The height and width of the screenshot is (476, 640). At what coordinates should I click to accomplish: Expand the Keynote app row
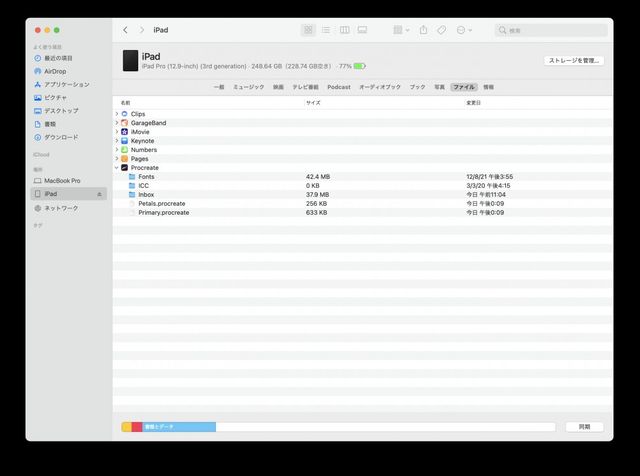117,141
